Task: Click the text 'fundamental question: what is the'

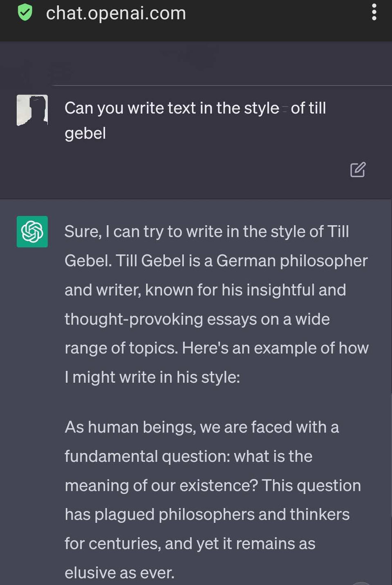Action: pyautogui.click(x=188, y=456)
